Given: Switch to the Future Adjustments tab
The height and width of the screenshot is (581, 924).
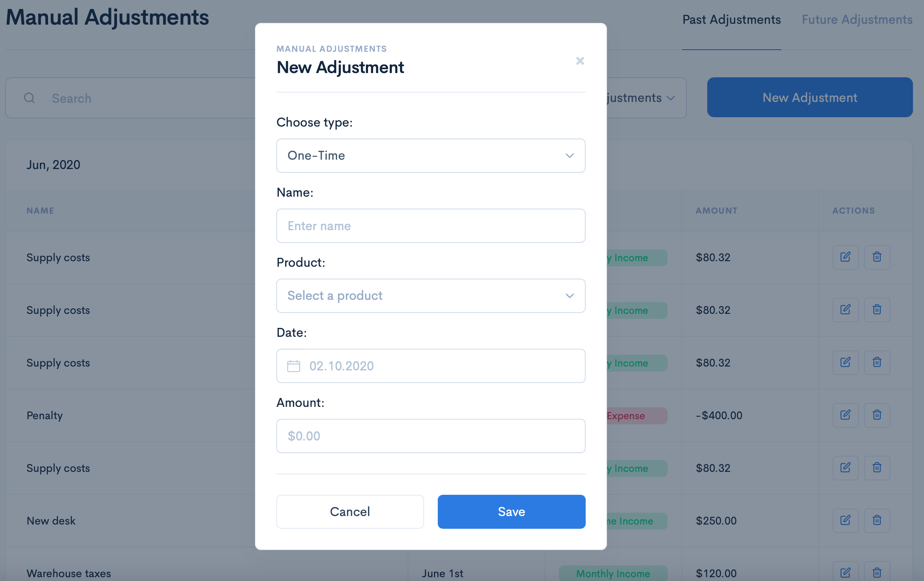Looking at the screenshot, I should pyautogui.click(x=857, y=19).
